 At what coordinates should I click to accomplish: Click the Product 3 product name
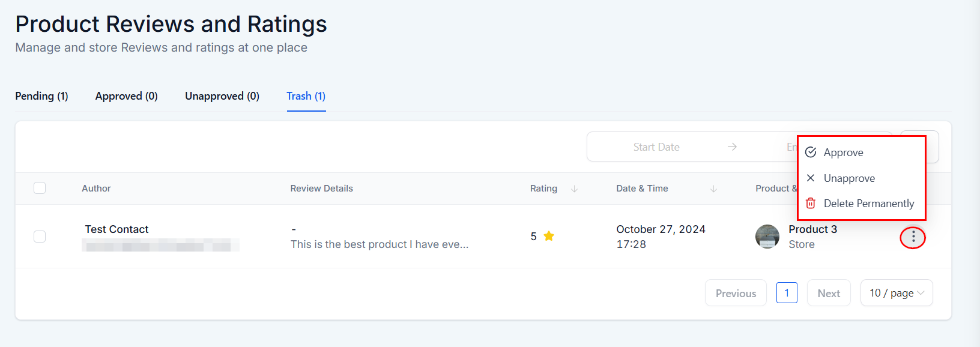812,229
